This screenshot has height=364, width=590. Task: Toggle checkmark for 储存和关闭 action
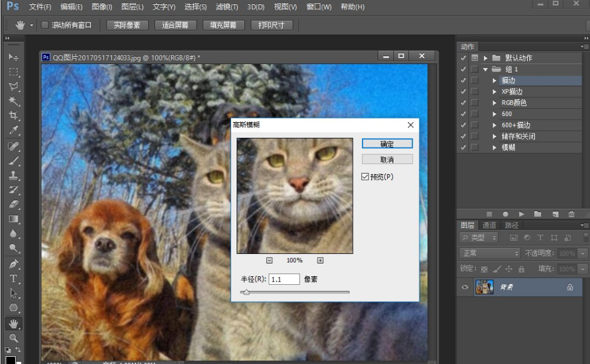pos(463,136)
